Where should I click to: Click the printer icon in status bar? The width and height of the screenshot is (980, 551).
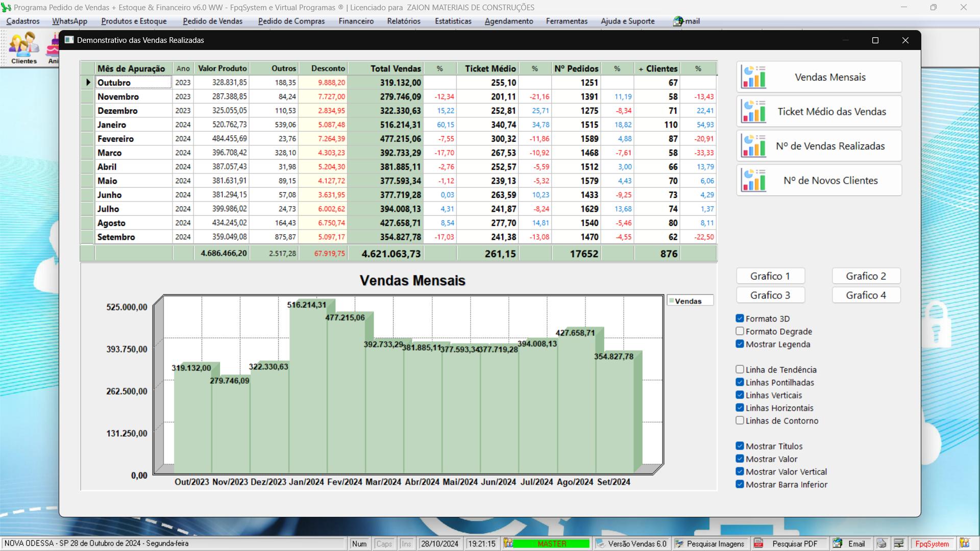(x=881, y=544)
